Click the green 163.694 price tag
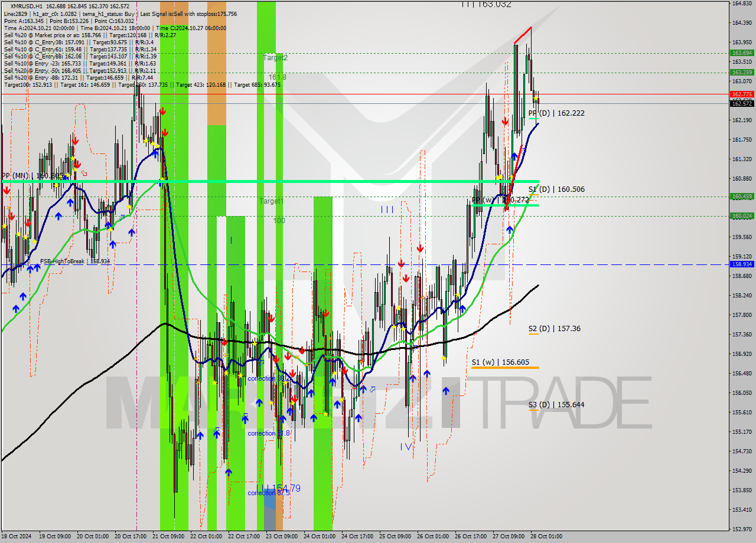 pyautogui.click(x=741, y=53)
